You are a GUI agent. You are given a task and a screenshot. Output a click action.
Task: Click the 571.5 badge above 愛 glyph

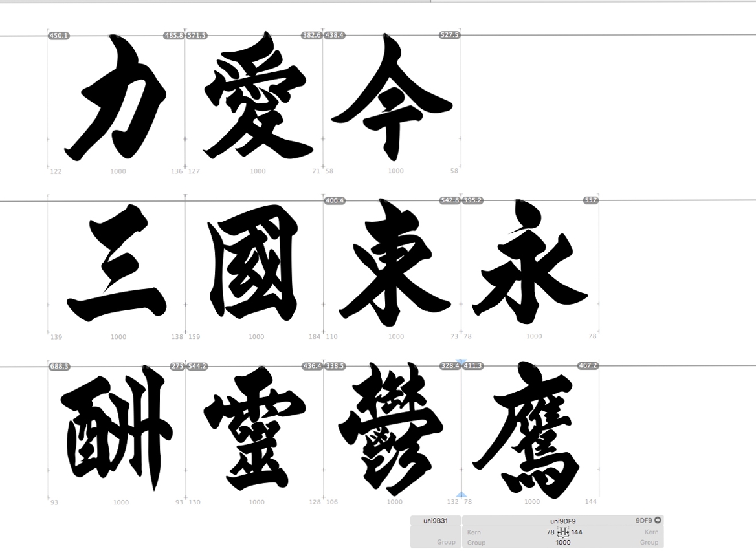point(197,35)
